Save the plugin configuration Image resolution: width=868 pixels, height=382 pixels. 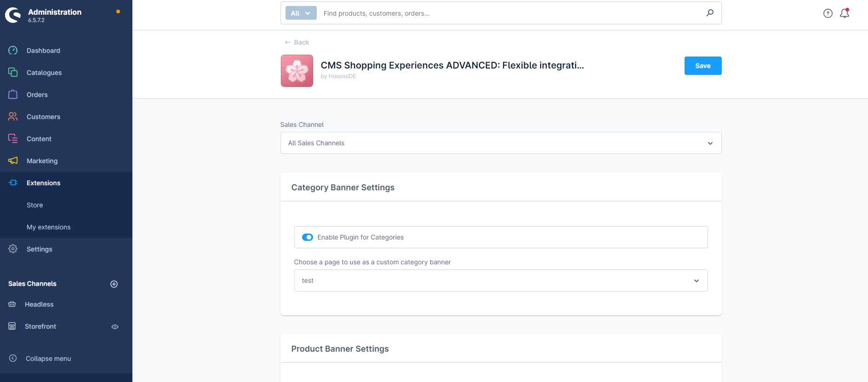pyautogui.click(x=702, y=66)
